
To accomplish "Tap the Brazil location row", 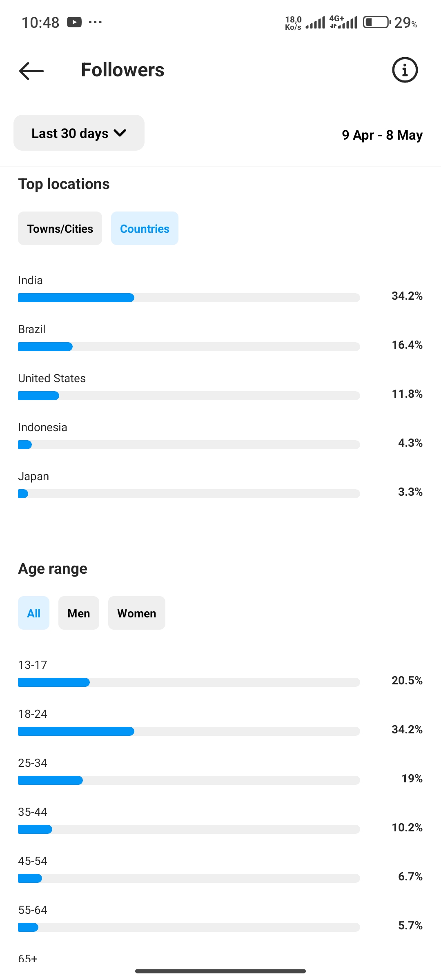I will 220,338.
